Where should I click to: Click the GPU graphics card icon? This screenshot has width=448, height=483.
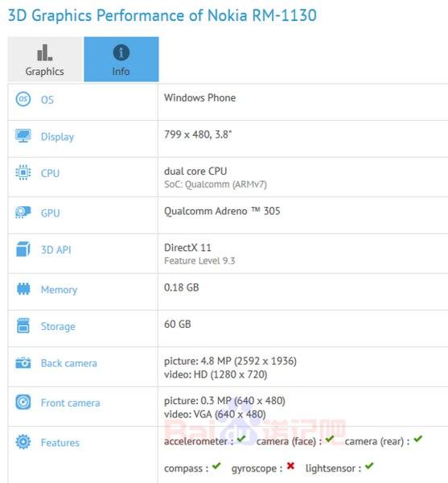pyautogui.click(x=23, y=212)
